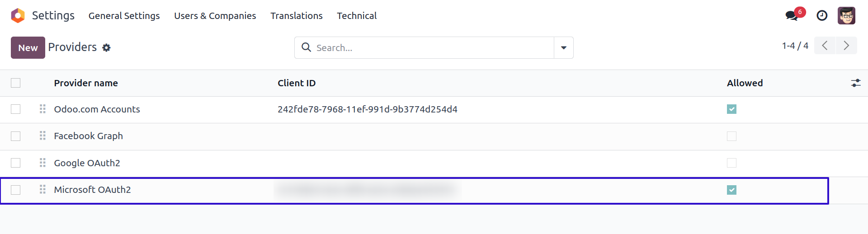This screenshot has height=234, width=868.
Task: Open the Providers gear actions menu
Action: click(106, 48)
